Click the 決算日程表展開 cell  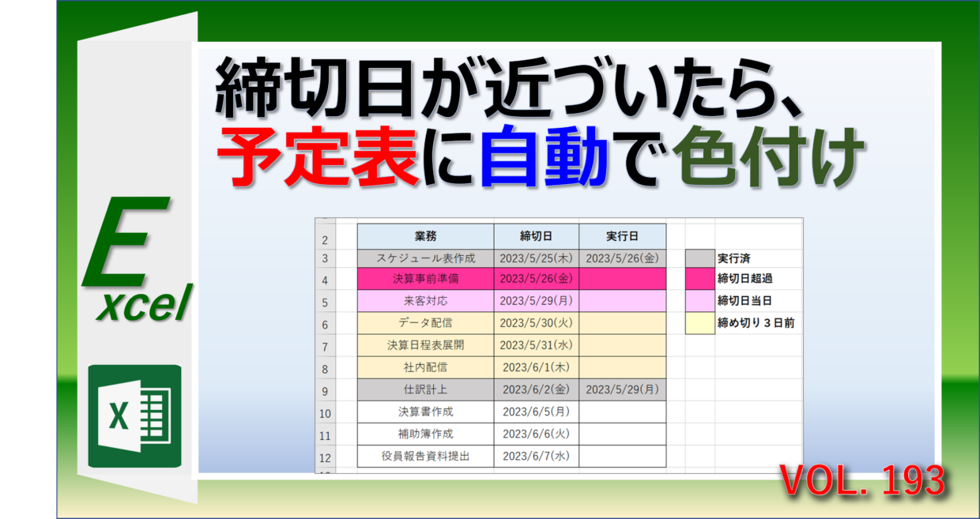425,345
